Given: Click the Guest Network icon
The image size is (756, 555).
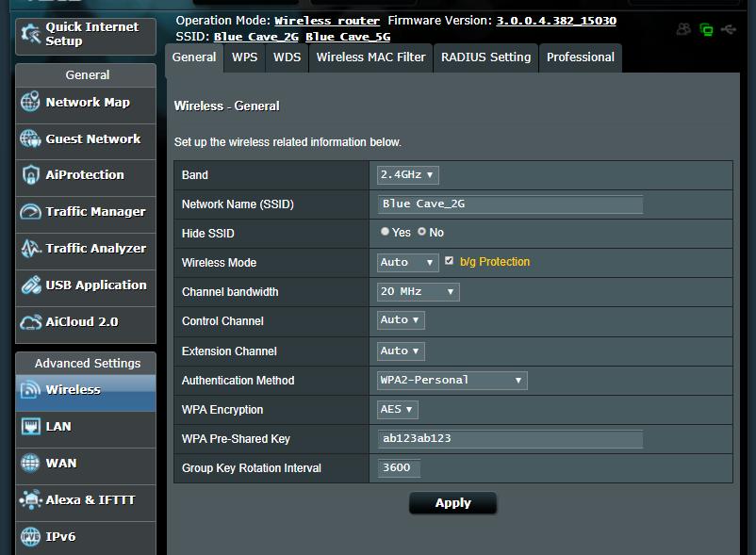Looking at the screenshot, I should 30,139.
